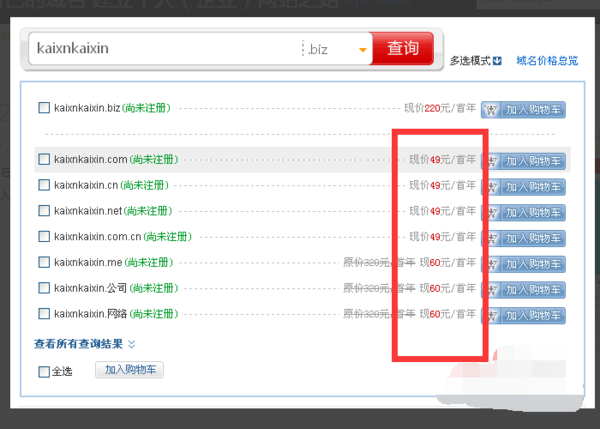Toggle the 多选模式 arrow icon
Screen dimensions: 600x429
497,61
